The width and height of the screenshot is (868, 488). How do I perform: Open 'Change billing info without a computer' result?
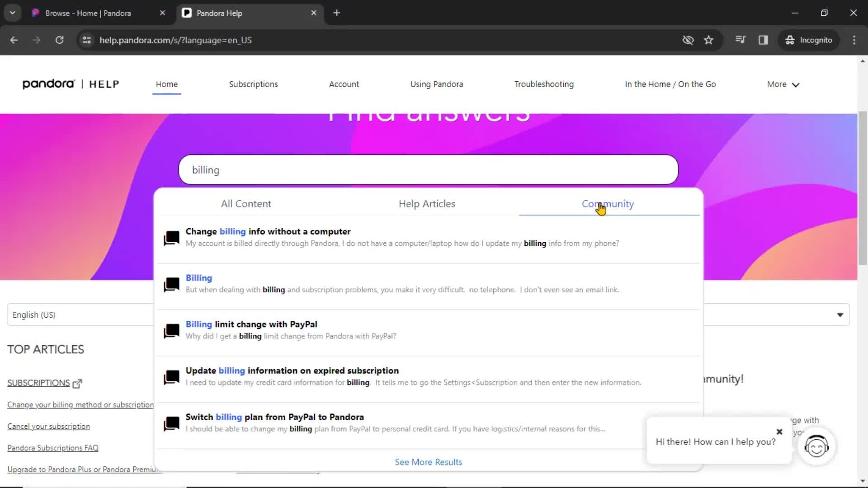pyautogui.click(x=268, y=231)
